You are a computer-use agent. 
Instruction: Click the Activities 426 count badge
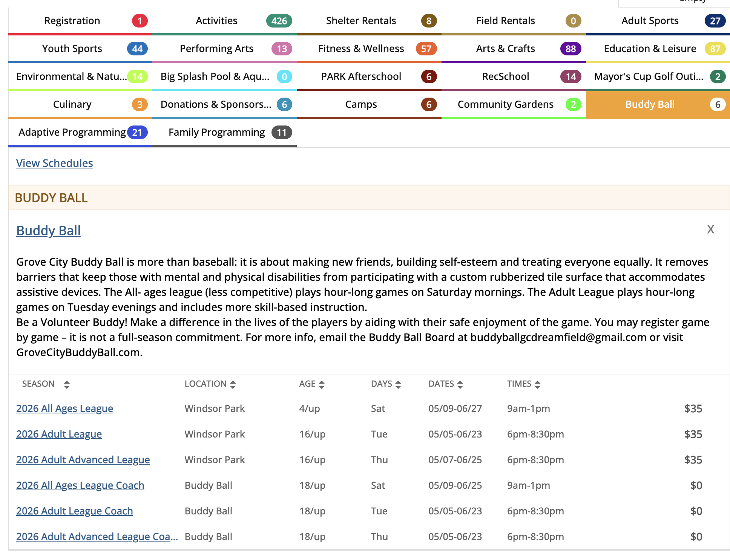click(x=279, y=21)
